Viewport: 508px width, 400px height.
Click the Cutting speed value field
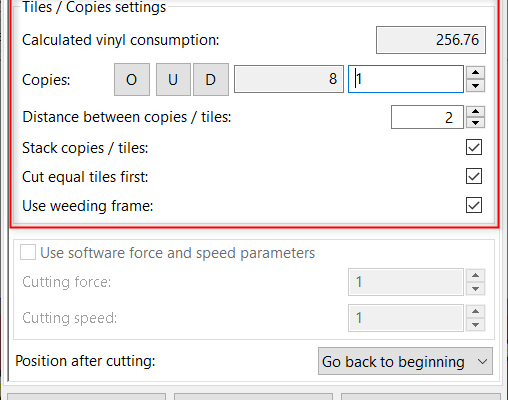point(406,318)
